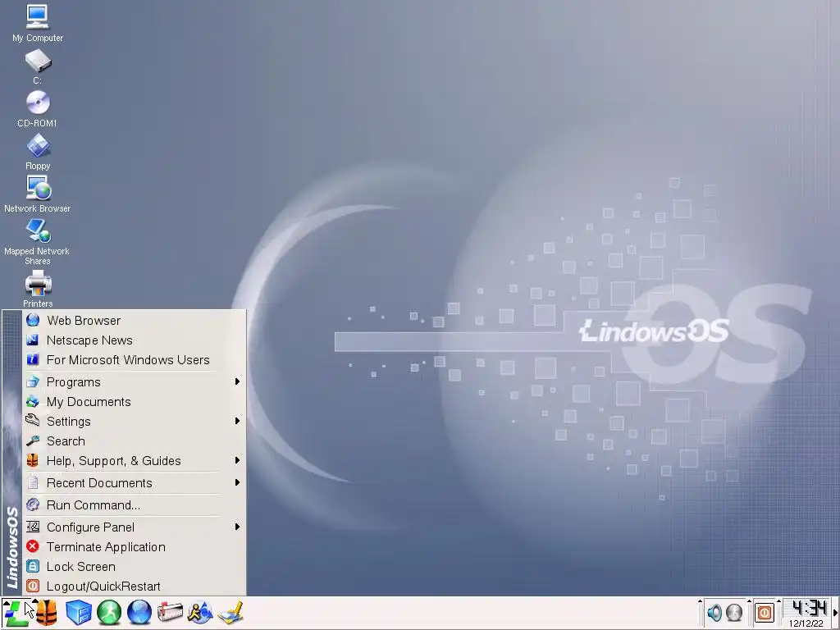This screenshot has height=630, width=840.
Task: Launch the blue globe web browser panel icon
Action: pos(139,613)
